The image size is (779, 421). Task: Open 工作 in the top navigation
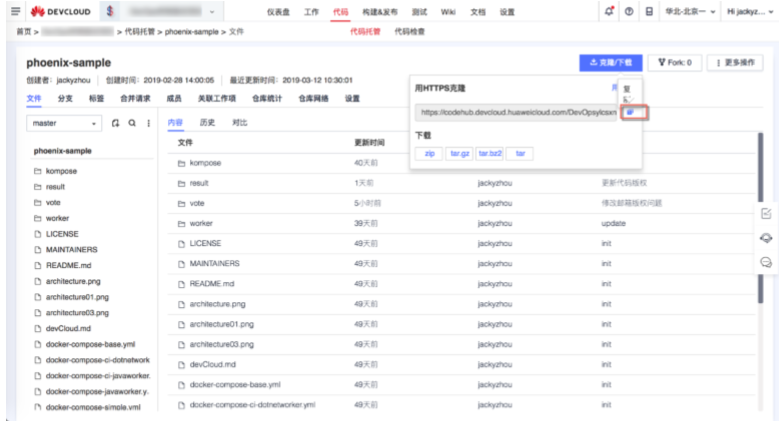311,12
